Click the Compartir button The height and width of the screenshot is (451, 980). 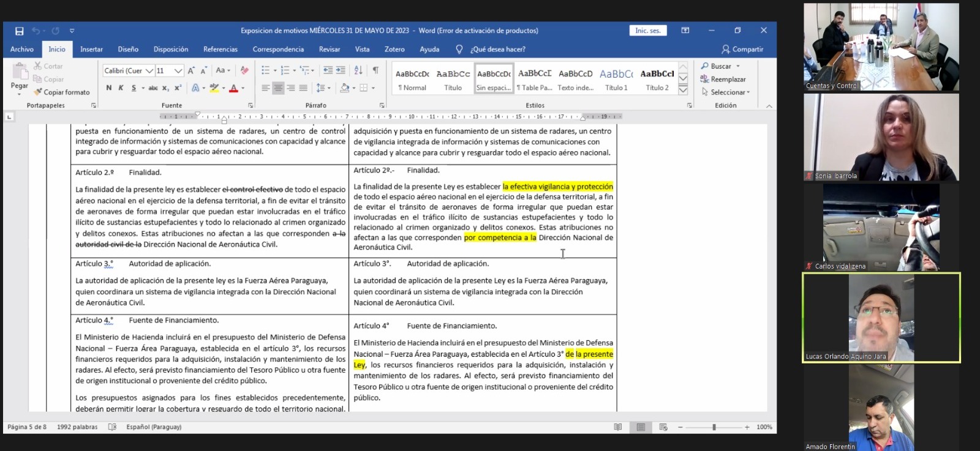click(742, 49)
